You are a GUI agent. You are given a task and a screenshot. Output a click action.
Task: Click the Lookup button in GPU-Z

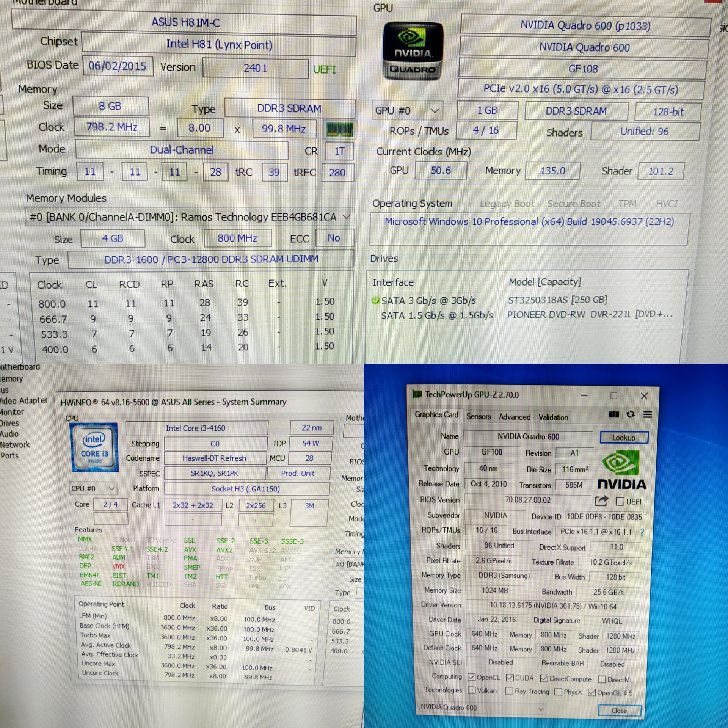coord(624,438)
